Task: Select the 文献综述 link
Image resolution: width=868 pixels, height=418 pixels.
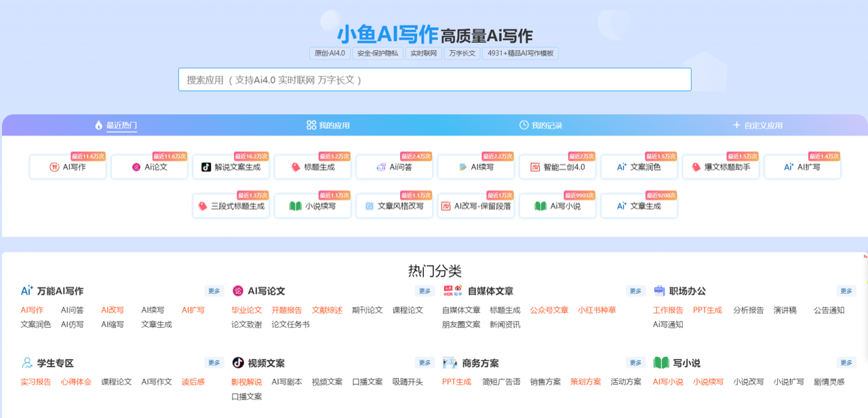Action: [327, 310]
